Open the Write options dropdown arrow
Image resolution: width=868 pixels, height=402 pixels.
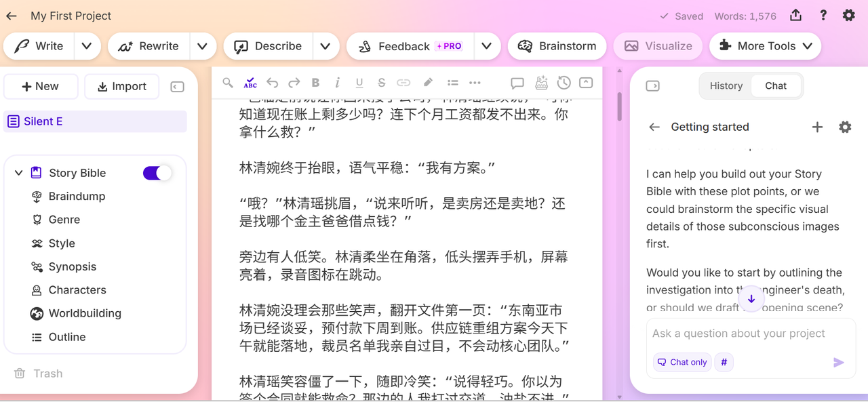click(x=86, y=46)
